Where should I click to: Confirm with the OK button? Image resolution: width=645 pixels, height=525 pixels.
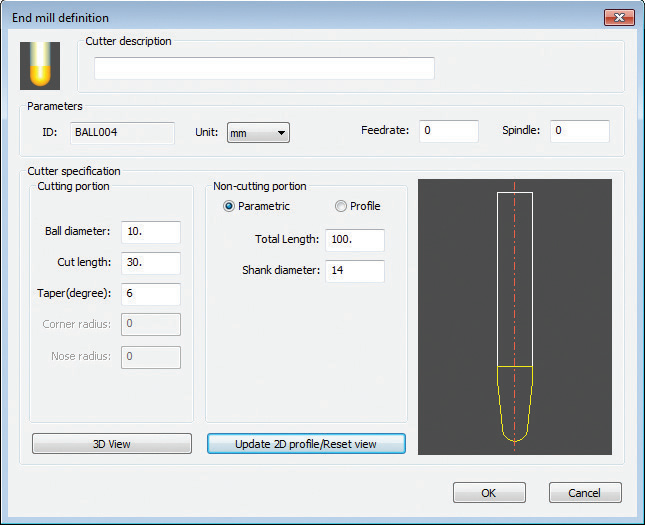click(x=489, y=492)
